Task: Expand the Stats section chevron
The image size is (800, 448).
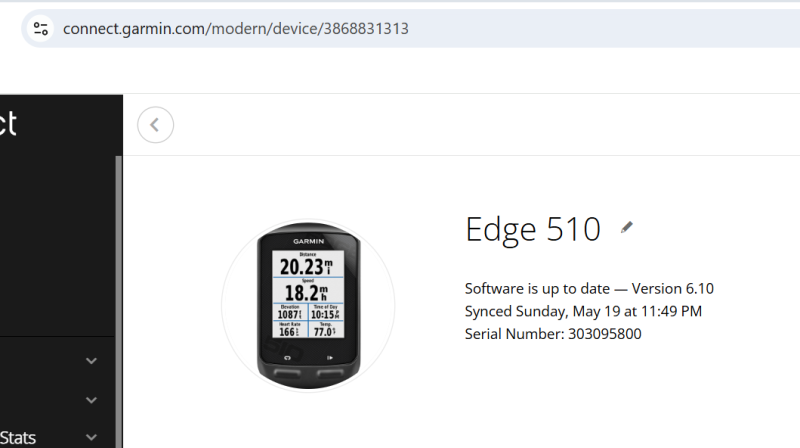Action: (91, 437)
